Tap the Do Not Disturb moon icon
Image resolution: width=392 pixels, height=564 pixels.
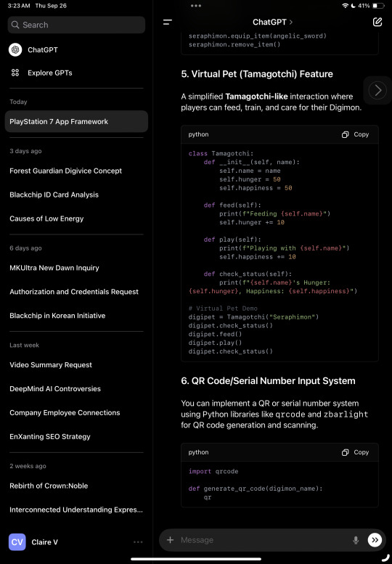coord(353,6)
